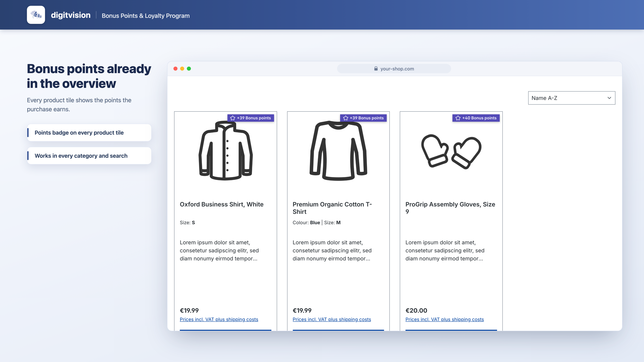
Task: Click shipping costs link under Oxford Shirt price
Action: (x=219, y=319)
